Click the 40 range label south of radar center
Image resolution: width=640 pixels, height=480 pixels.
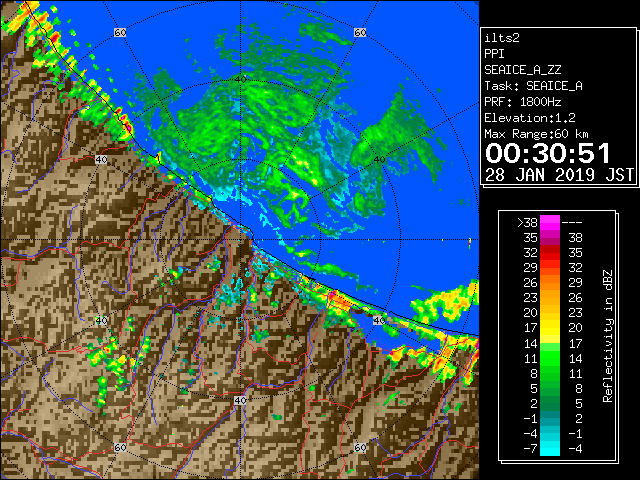click(240, 400)
